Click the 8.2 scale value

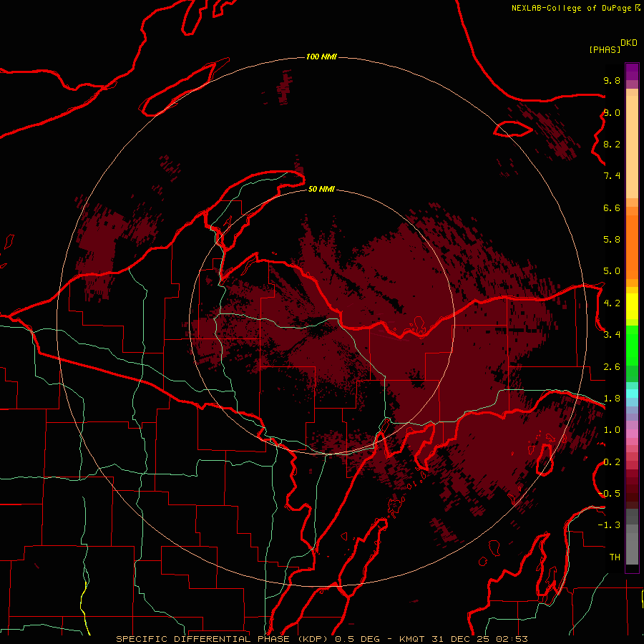pos(612,144)
